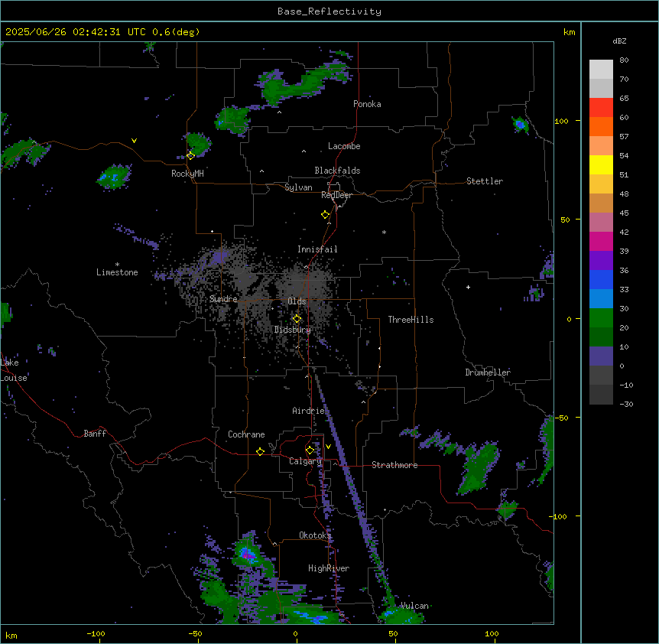This screenshot has width=659, height=644.
Task: Click the light blue 30-33 dBZ legend swatch
Action: tap(601, 299)
